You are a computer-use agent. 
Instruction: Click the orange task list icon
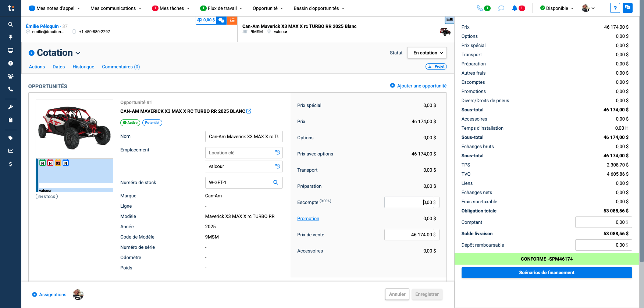pos(232,21)
